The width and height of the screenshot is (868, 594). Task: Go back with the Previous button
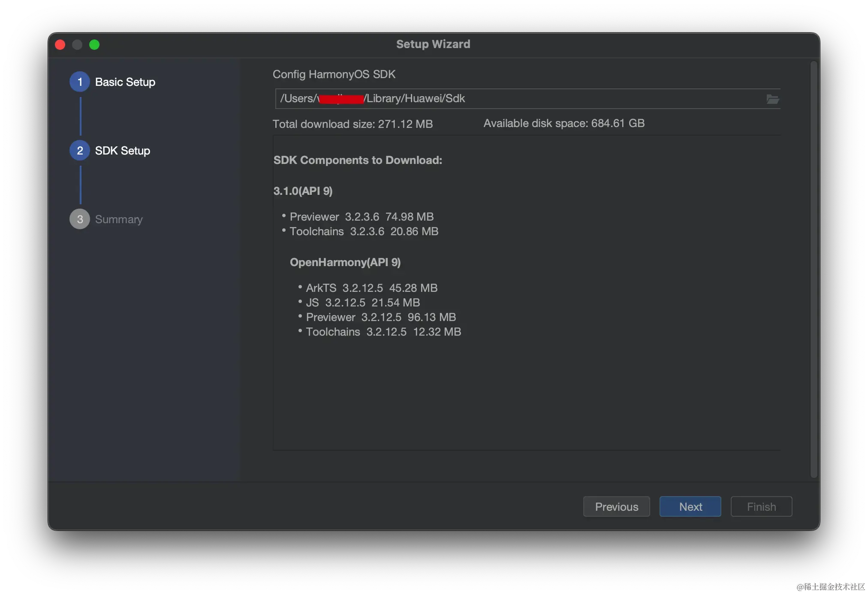point(616,506)
